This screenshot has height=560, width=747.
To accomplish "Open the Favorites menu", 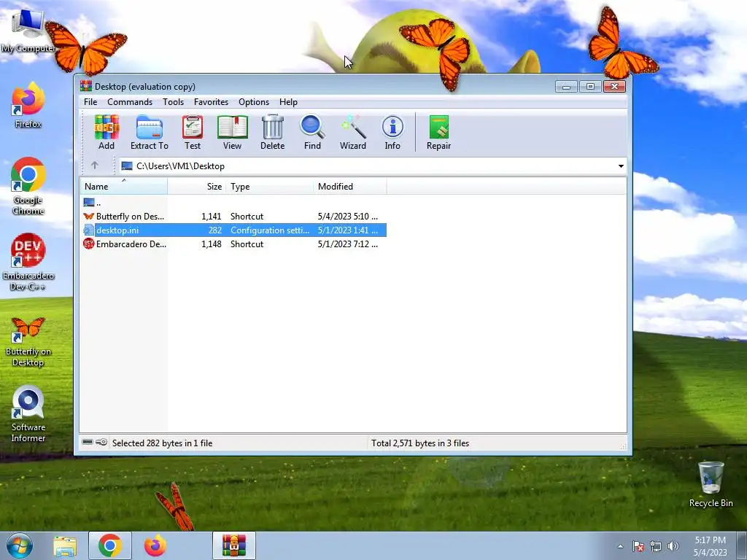I will [x=211, y=102].
